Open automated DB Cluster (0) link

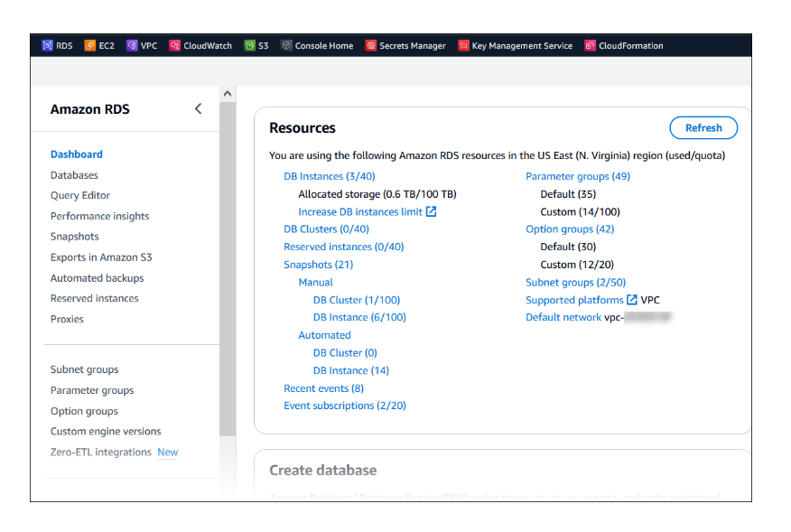(x=345, y=353)
